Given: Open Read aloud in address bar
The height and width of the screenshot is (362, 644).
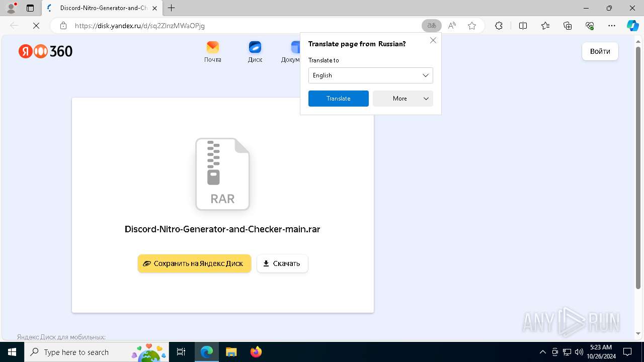Looking at the screenshot, I should point(452,26).
